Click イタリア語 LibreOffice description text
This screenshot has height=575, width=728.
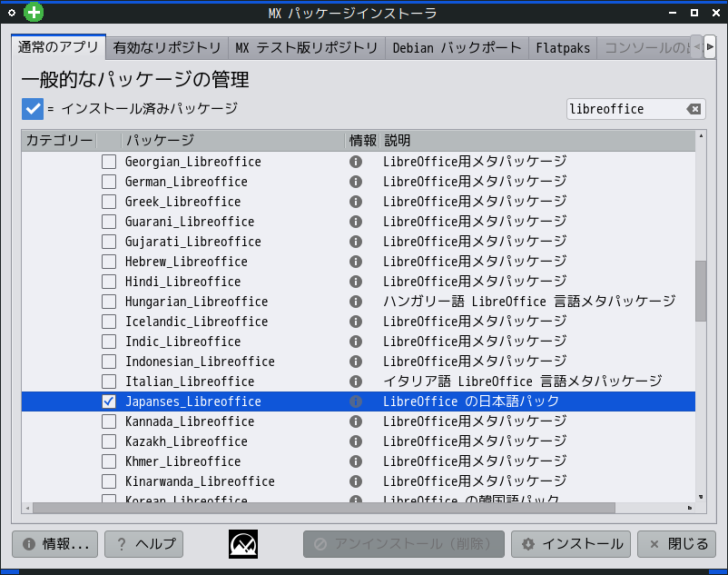(523, 382)
